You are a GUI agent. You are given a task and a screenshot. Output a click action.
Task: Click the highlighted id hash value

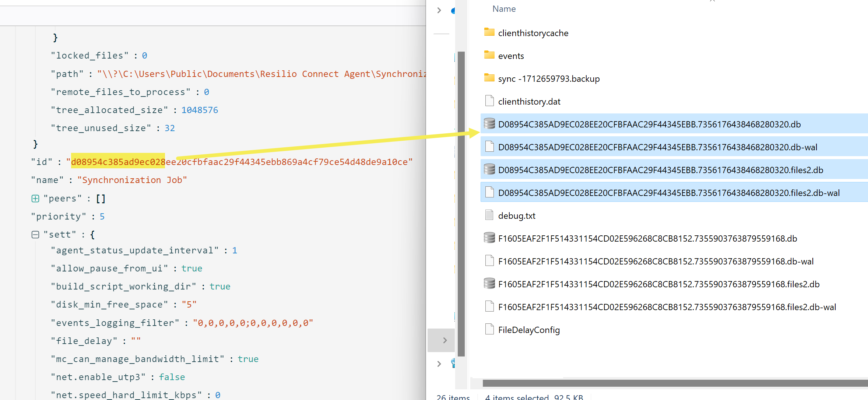pyautogui.click(x=118, y=162)
